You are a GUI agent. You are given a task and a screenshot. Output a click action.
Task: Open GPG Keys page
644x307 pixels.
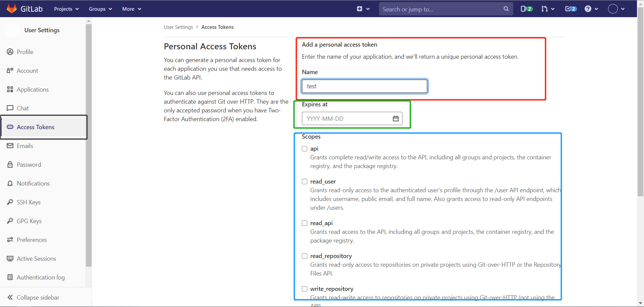tap(29, 221)
